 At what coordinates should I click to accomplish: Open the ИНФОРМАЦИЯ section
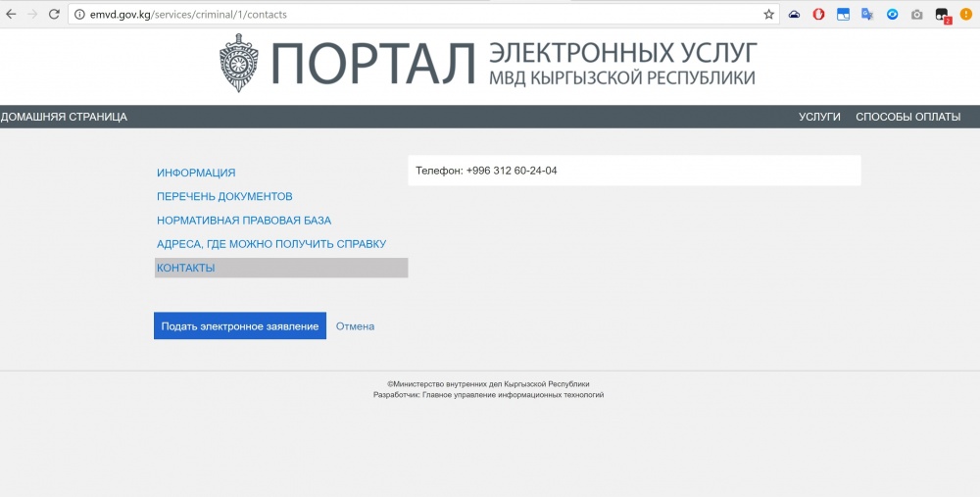[x=196, y=173]
